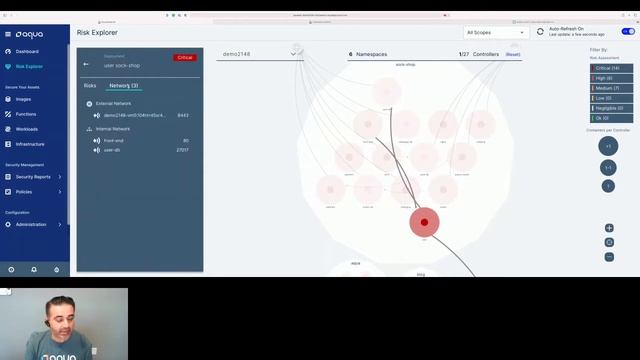Click the Administration gear icon
Viewport: 640px width, 360px height.
click(x=8, y=224)
